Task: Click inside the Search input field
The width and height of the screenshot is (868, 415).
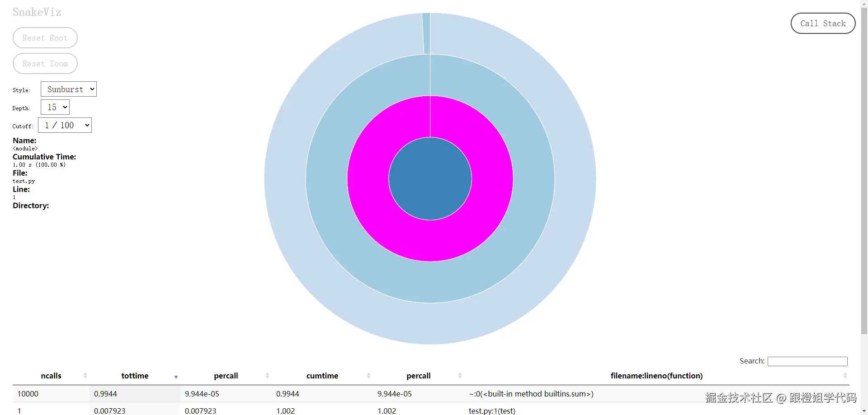Action: 807,361
